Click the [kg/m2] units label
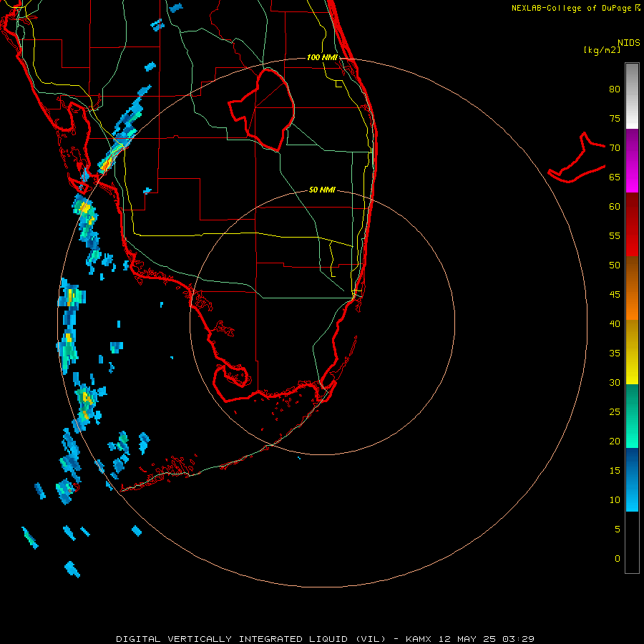The width and height of the screenshot is (644, 644). click(x=602, y=50)
